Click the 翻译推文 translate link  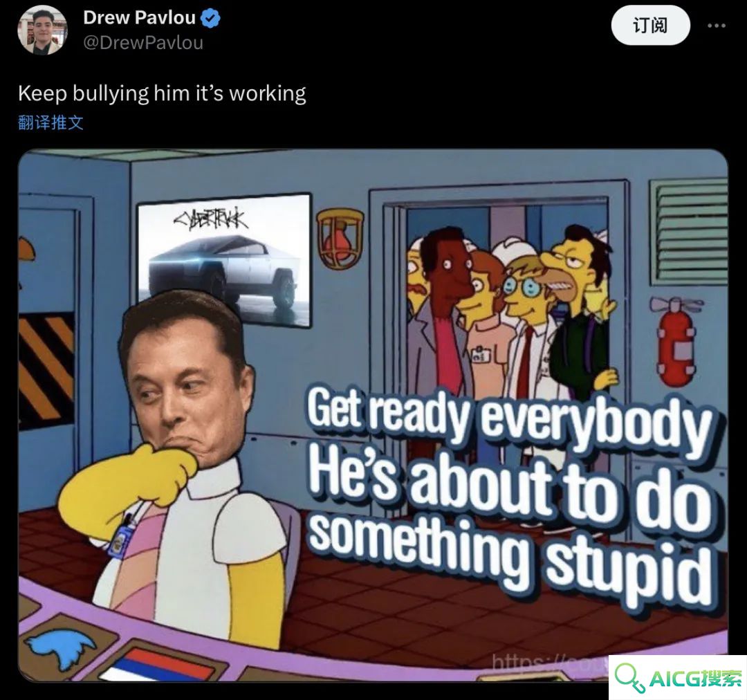coord(51,122)
